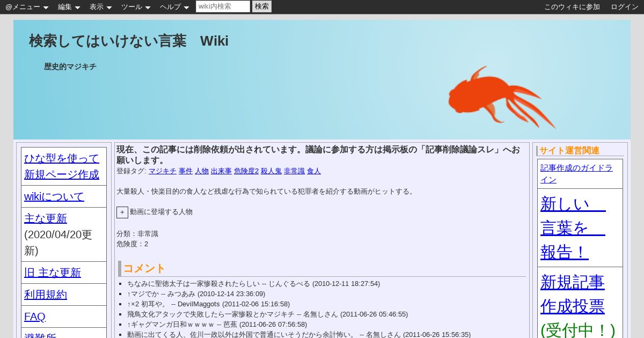Open 新しい言葉を報告！ link

(x=573, y=227)
